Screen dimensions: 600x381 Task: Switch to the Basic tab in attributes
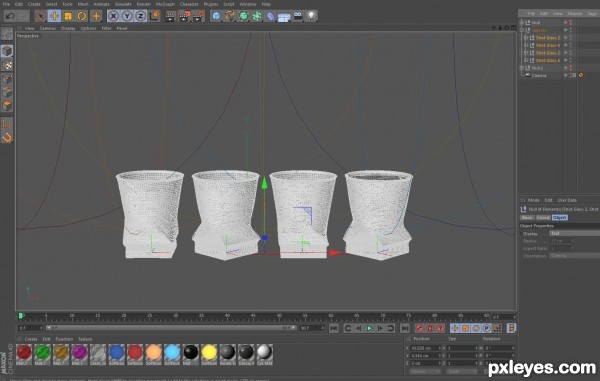[x=527, y=218]
